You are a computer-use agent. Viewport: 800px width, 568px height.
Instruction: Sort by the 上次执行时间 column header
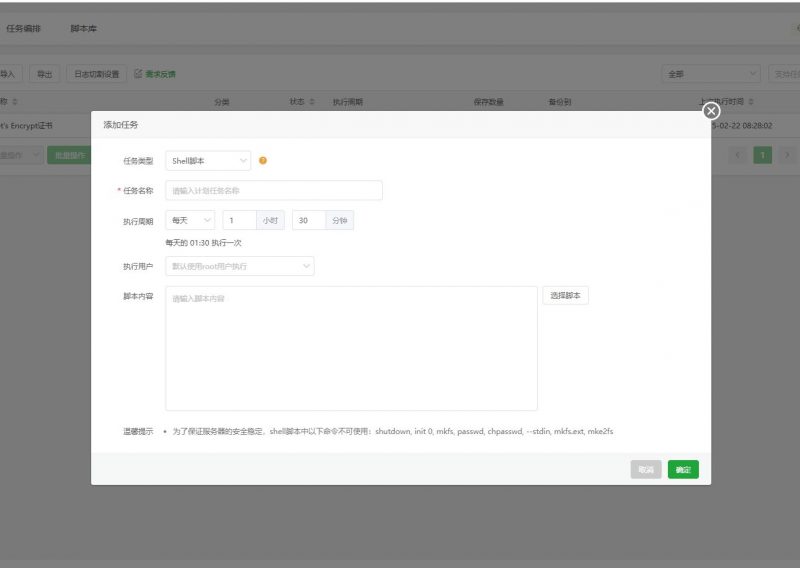pos(726,102)
